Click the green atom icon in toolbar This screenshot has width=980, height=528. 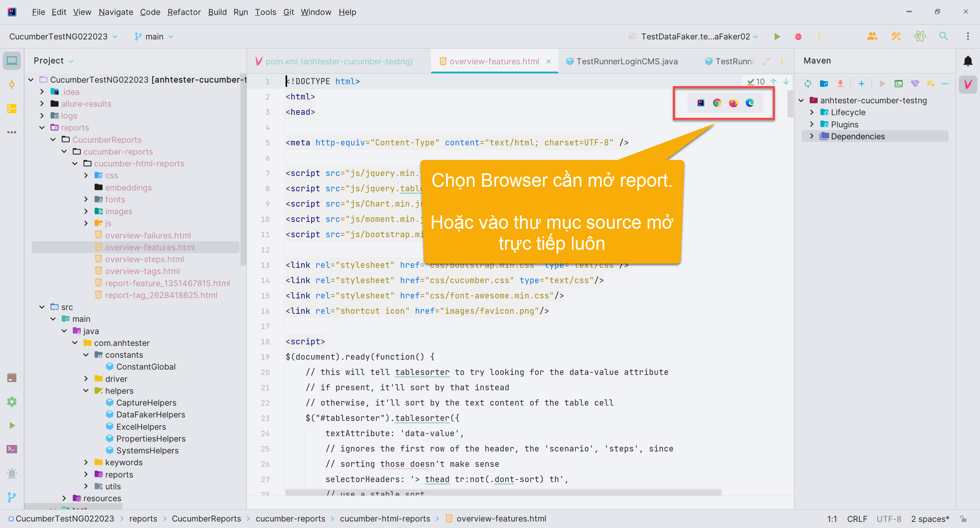pyautogui.click(x=920, y=37)
